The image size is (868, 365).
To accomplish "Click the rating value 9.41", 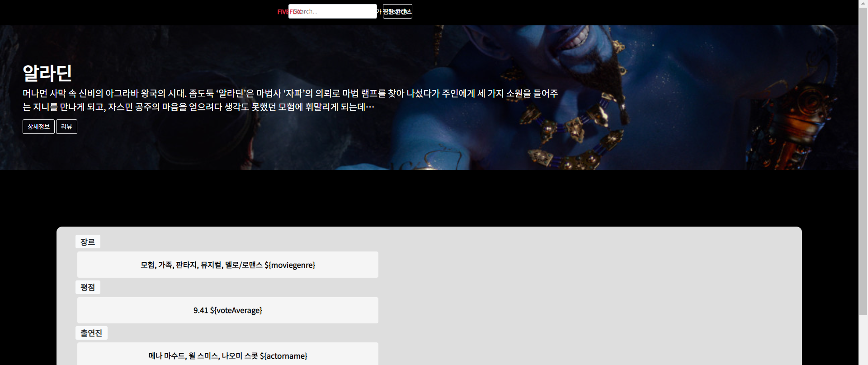I will pyautogui.click(x=228, y=310).
